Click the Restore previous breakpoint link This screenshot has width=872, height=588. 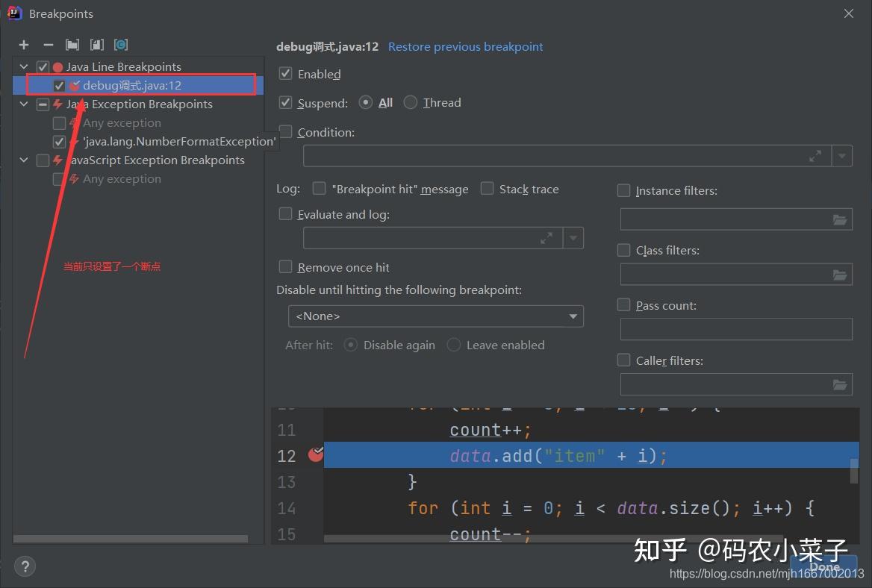coord(465,46)
